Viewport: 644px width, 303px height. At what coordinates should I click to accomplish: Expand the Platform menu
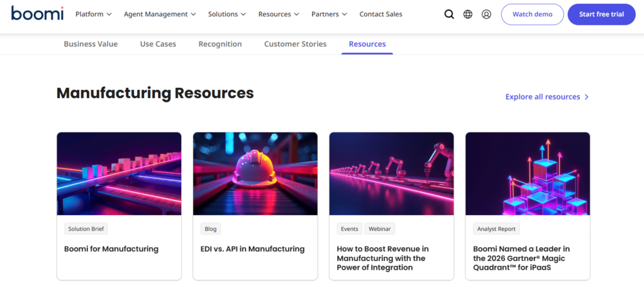click(x=94, y=14)
